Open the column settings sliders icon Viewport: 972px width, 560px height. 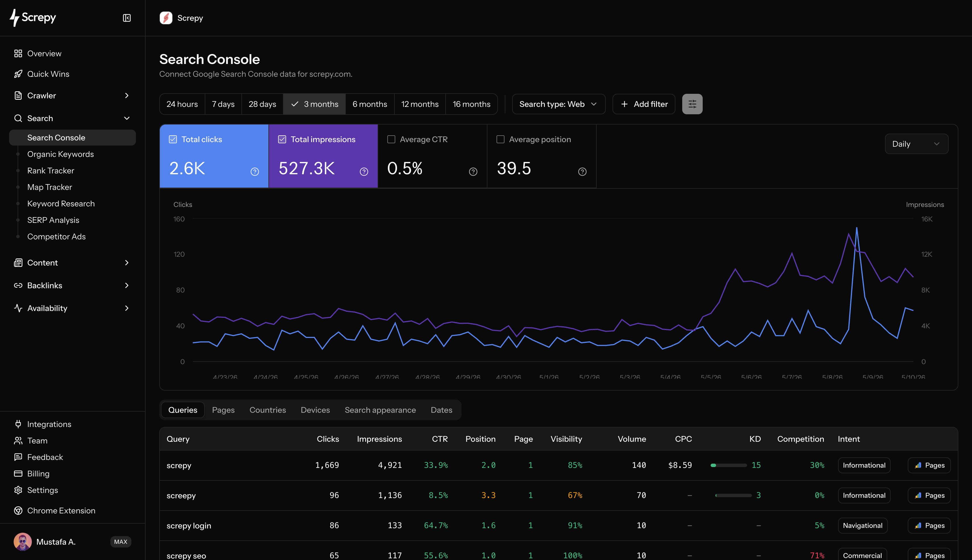tap(692, 104)
